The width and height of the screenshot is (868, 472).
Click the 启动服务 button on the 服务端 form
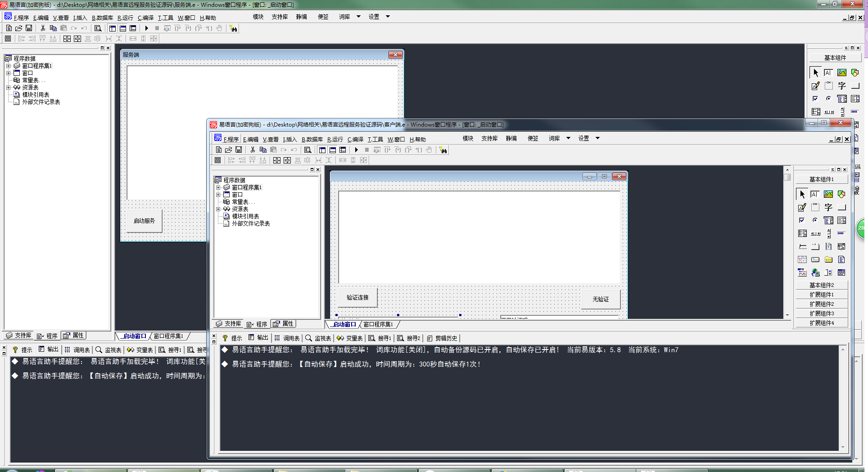(144, 221)
